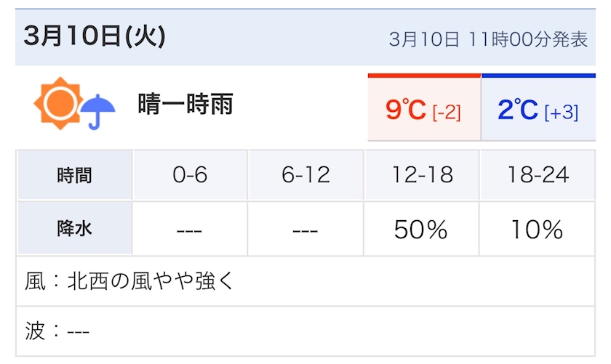Select the low temperature 2℃ box
Image resolution: width=611 pixels, height=364 pixels.
point(538,110)
